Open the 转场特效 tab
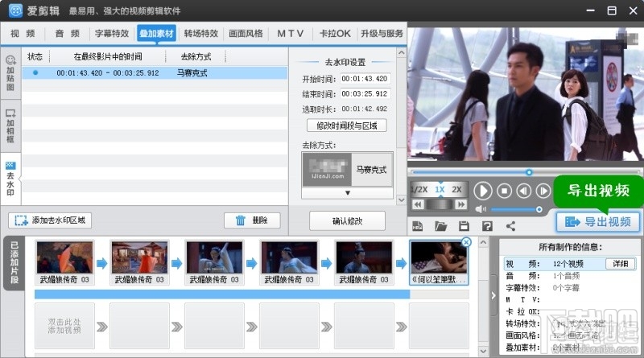 [x=200, y=34]
